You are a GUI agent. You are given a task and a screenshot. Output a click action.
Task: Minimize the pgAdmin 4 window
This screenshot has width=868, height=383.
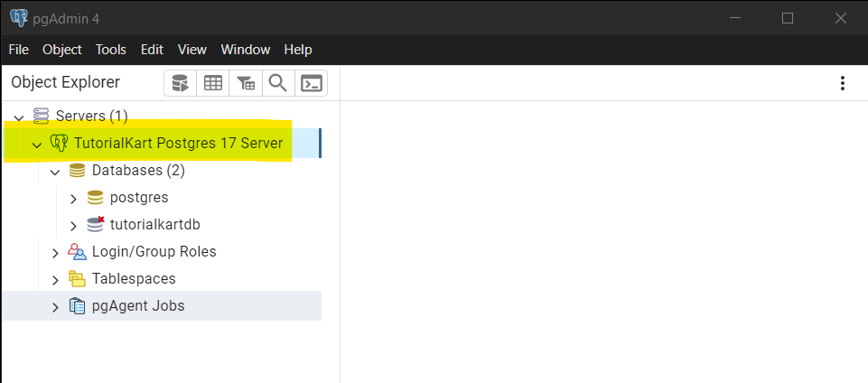coord(735,18)
